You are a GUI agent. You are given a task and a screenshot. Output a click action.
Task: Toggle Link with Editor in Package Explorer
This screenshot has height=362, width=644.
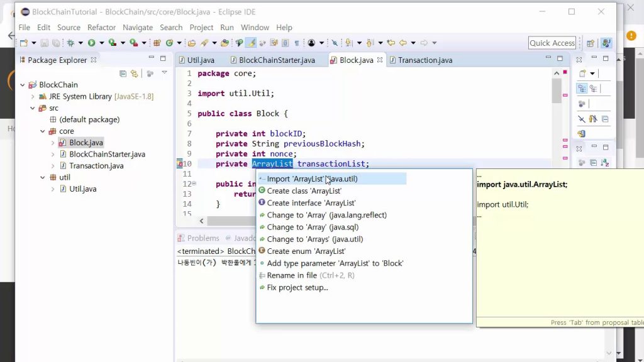[x=135, y=74]
